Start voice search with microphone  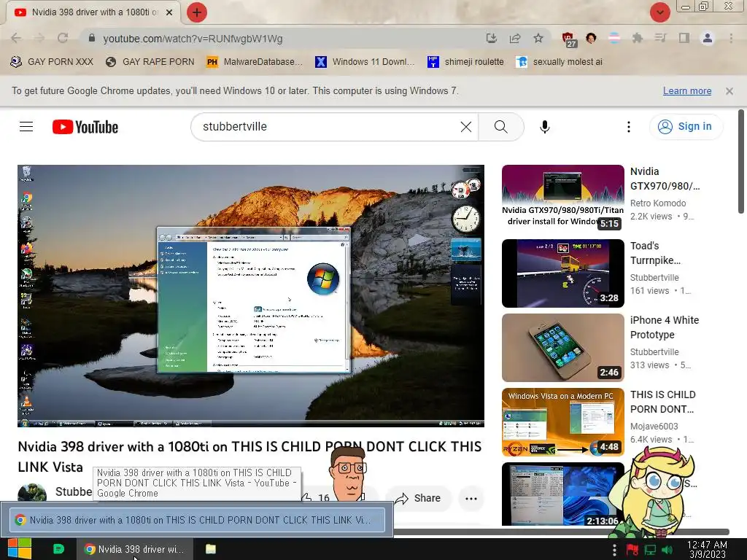tap(545, 127)
